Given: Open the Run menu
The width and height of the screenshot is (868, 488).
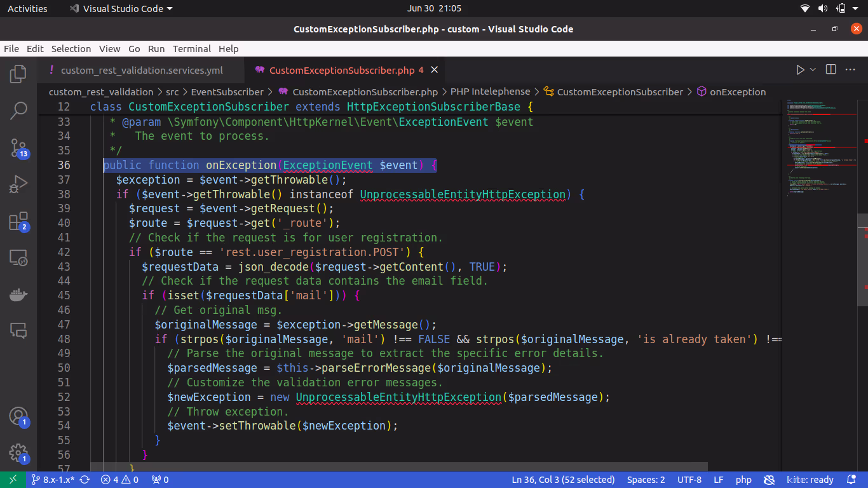Looking at the screenshot, I should (156, 48).
